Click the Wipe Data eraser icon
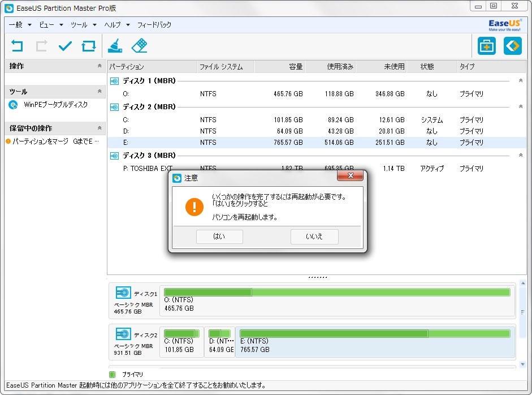Image resolution: width=532 pixels, height=395 pixels. [139, 46]
